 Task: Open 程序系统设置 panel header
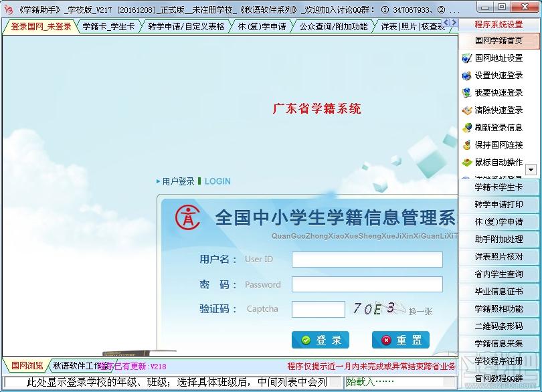499,25
